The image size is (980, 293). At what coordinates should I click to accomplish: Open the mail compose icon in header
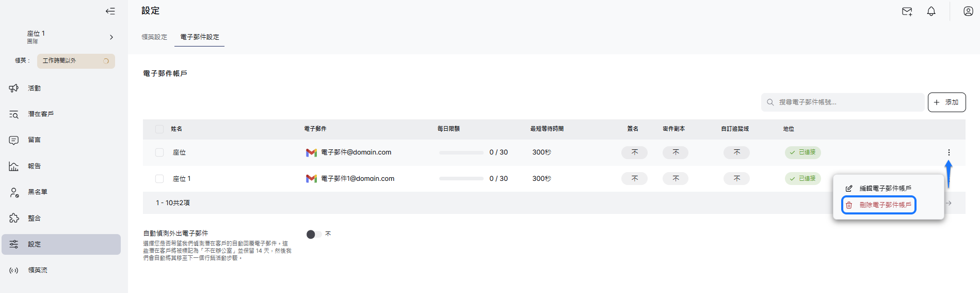click(x=907, y=11)
